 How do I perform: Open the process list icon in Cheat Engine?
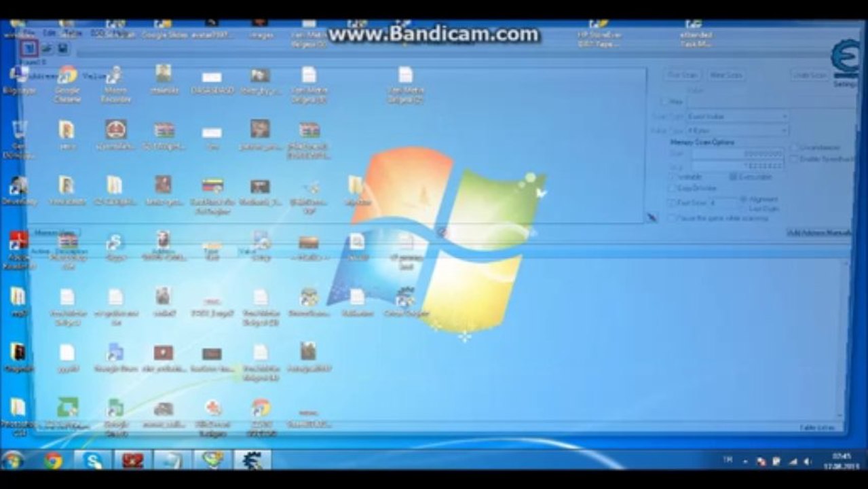(x=29, y=48)
